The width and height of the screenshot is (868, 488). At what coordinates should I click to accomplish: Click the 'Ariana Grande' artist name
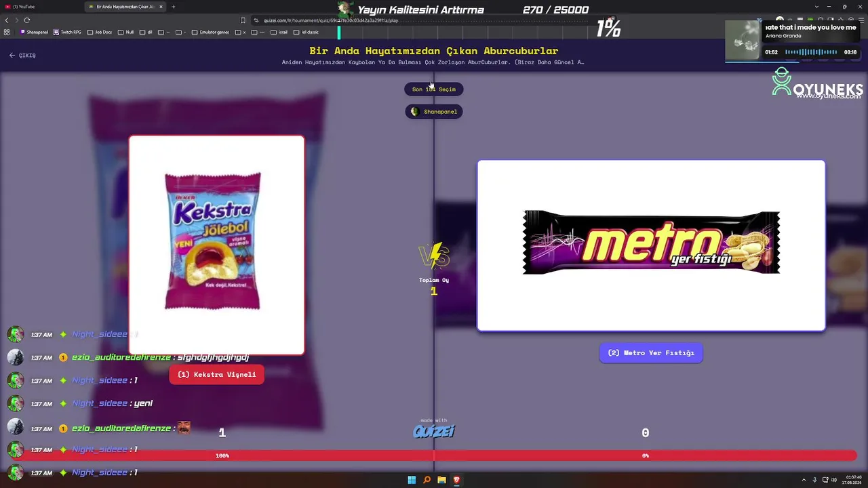coord(783,36)
